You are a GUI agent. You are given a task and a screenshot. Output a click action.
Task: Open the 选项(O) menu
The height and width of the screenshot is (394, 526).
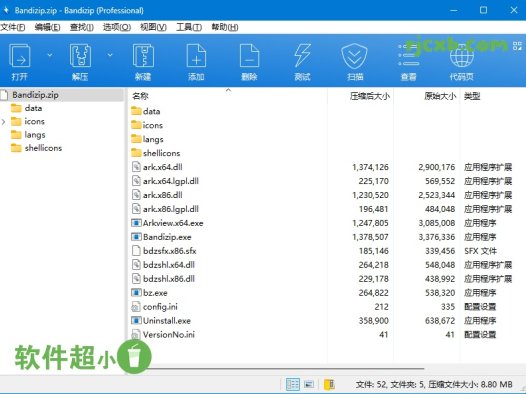(x=116, y=27)
